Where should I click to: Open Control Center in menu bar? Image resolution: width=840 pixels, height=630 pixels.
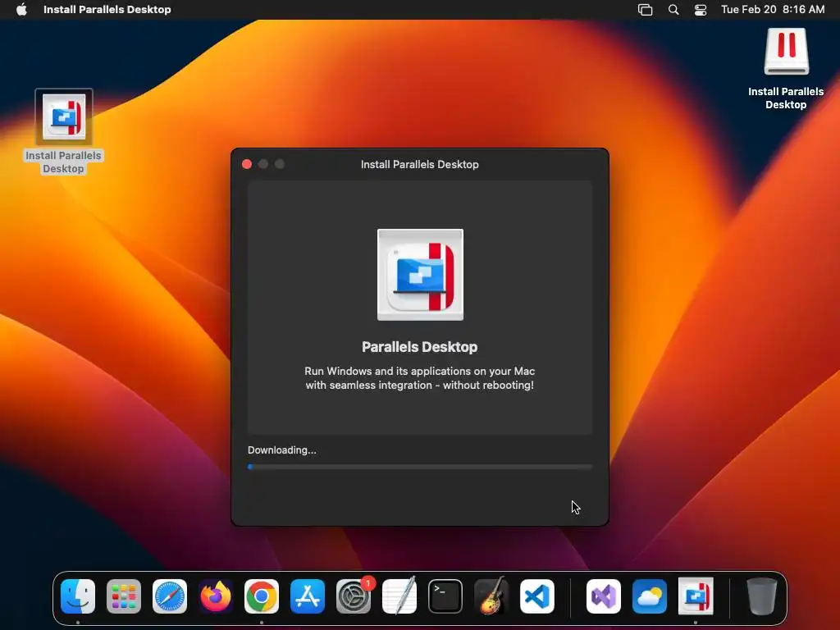pos(701,10)
